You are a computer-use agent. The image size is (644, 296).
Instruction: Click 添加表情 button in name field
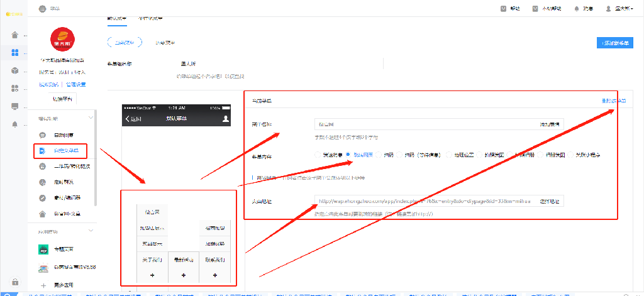pyautogui.click(x=549, y=124)
